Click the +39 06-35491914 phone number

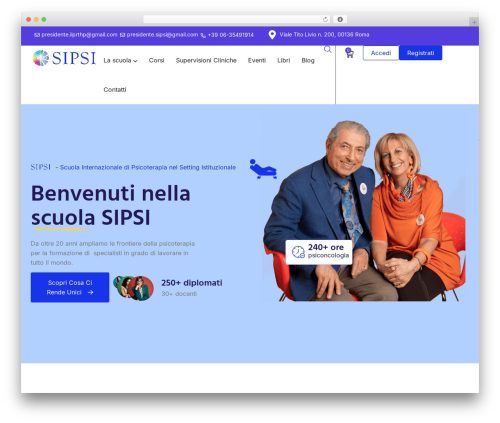click(x=231, y=35)
